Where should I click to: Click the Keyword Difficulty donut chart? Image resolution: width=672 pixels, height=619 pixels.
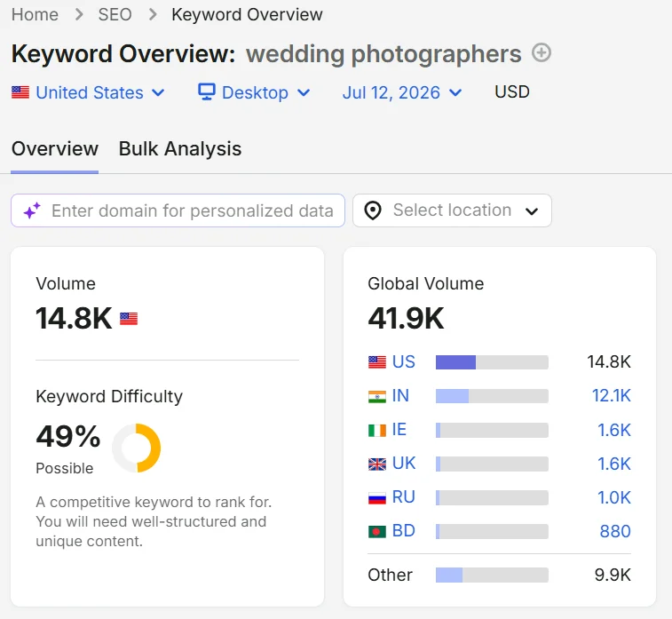tap(137, 448)
